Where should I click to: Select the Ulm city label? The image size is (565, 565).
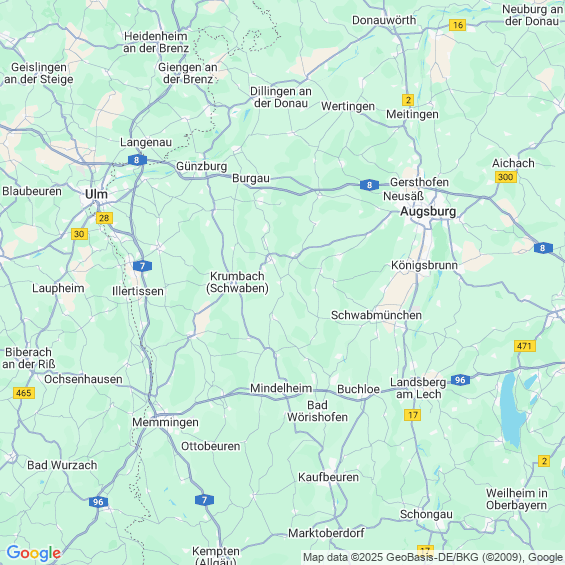96,194
